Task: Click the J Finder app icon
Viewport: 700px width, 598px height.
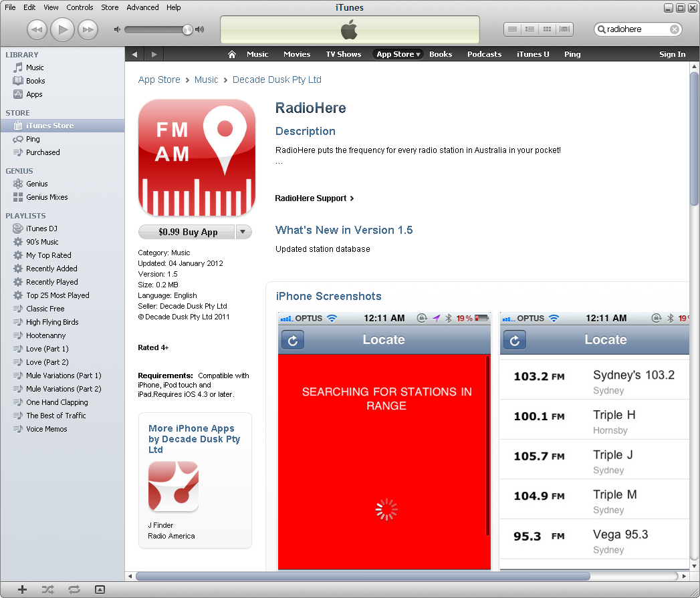Action: [173, 486]
